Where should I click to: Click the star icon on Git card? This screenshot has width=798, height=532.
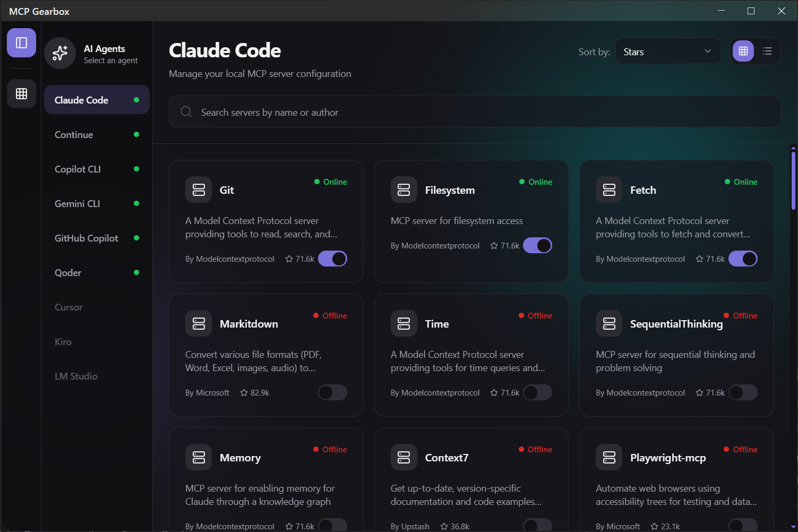289,259
